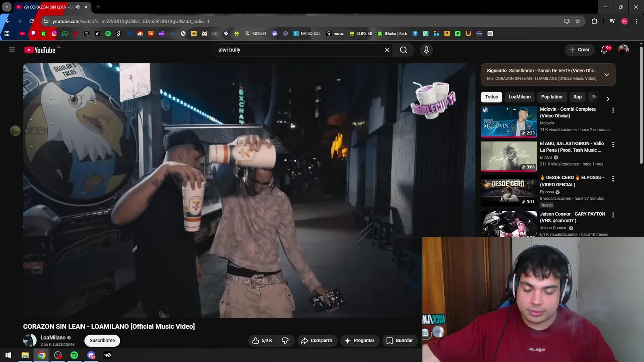Select the Todos filter chip
This screenshot has height=362, width=644.
tap(492, 97)
